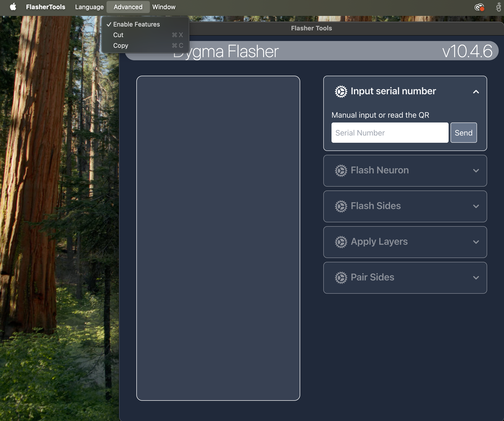
Task: Open the Apple menu
Action: (13, 7)
